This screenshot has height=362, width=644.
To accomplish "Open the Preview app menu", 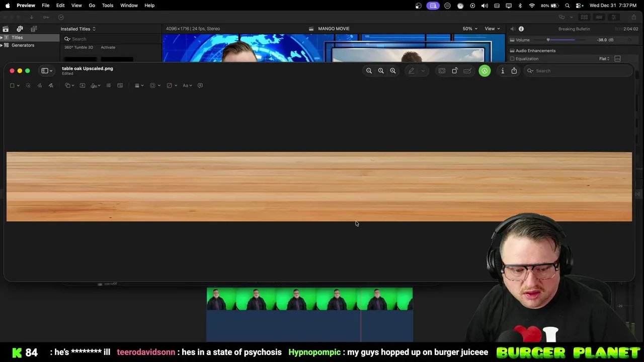I will point(26,6).
